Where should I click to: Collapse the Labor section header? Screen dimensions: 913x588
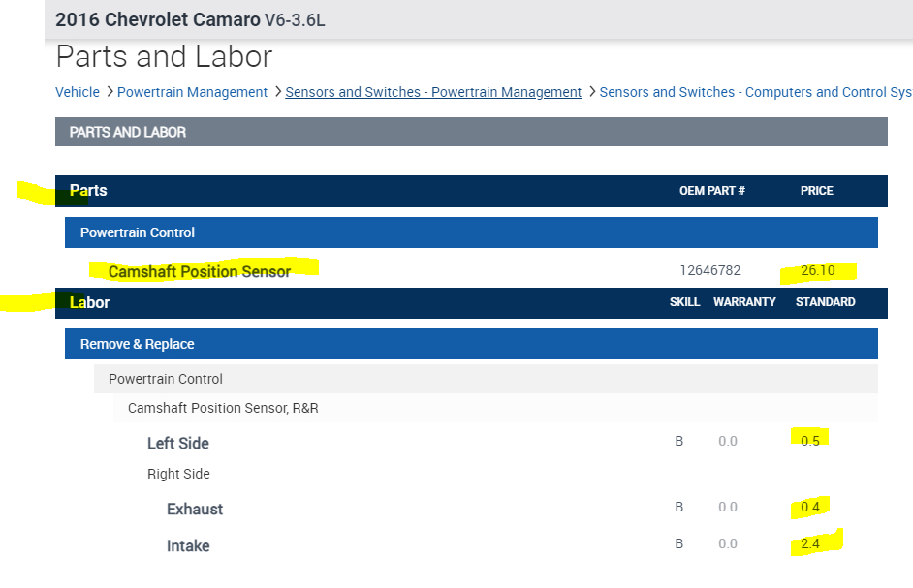coord(90,303)
